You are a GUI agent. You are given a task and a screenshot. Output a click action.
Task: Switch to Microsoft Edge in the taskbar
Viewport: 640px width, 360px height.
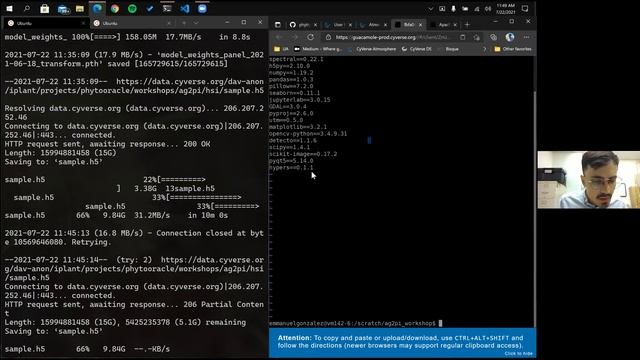[97, 8]
